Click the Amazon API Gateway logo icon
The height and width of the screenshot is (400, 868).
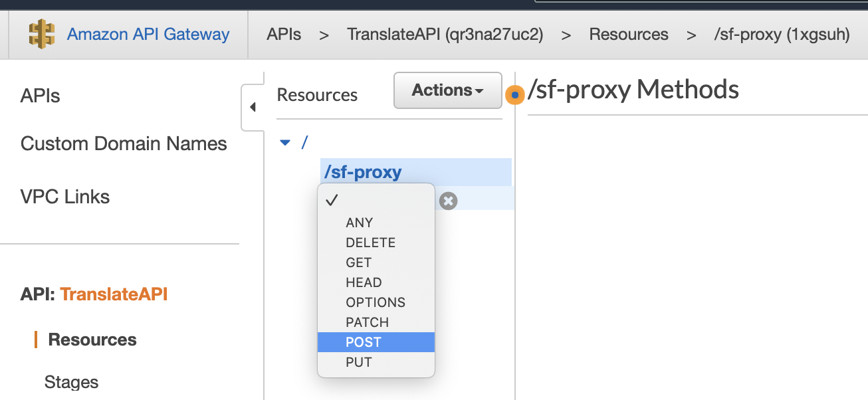(42, 34)
